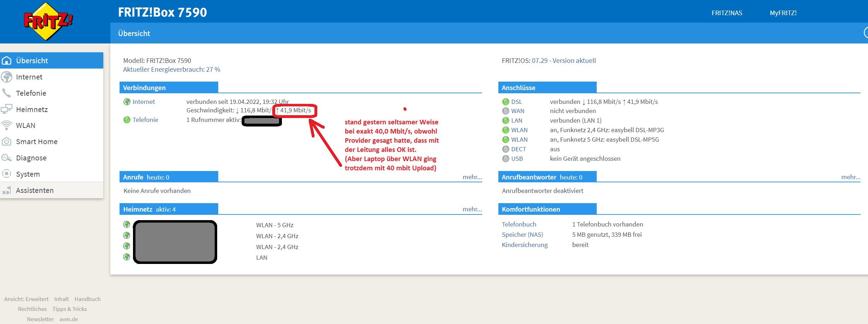Click the WAN link under Anschlüsse

pos(517,111)
